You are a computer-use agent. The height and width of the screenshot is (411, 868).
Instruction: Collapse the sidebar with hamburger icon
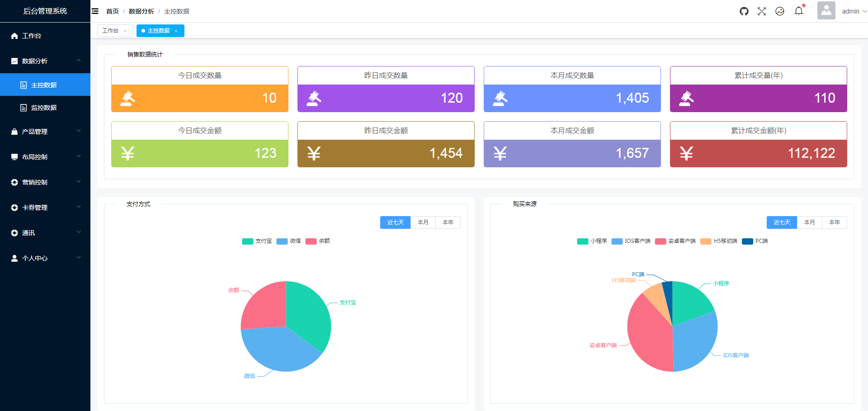pyautogui.click(x=94, y=11)
